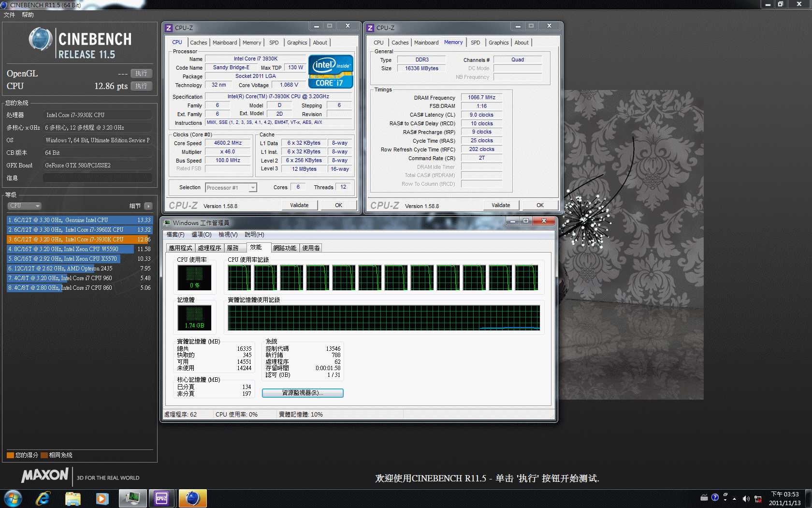Switch to Mainboard tab in left CPU-Z
This screenshot has width=812, height=508.
pos(225,43)
